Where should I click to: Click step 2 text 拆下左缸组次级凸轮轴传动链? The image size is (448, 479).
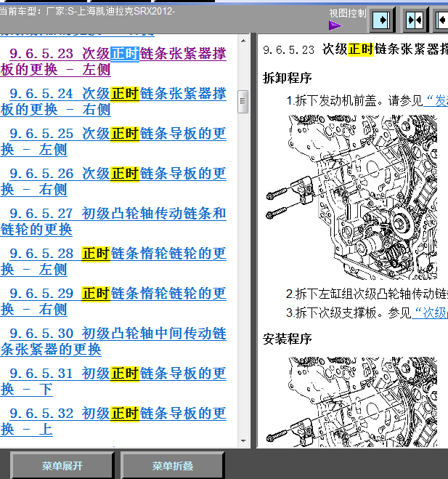[x=367, y=294]
